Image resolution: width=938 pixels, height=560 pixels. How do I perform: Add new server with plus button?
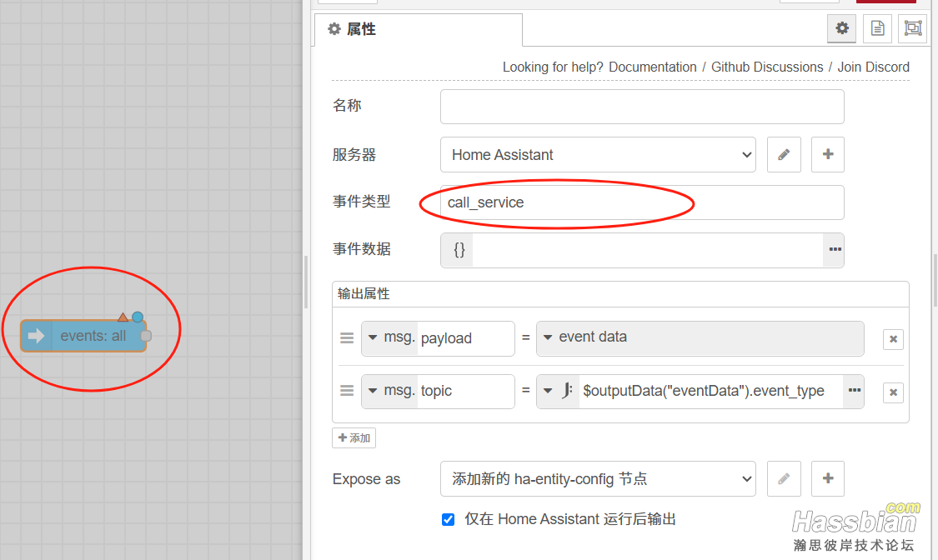point(828,155)
